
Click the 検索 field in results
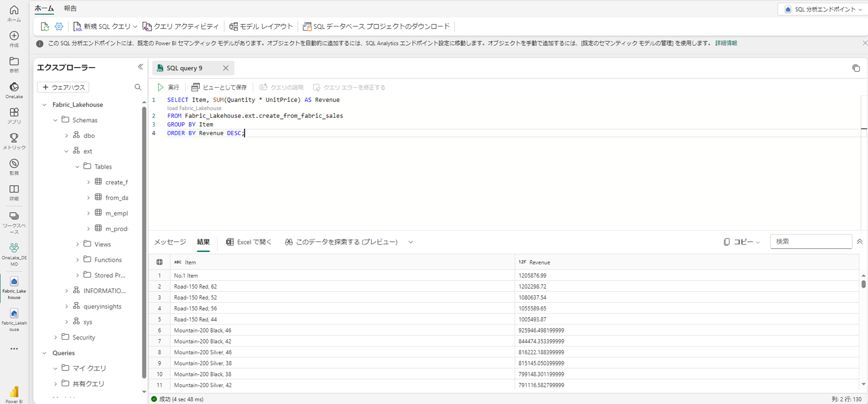pyautogui.click(x=811, y=242)
